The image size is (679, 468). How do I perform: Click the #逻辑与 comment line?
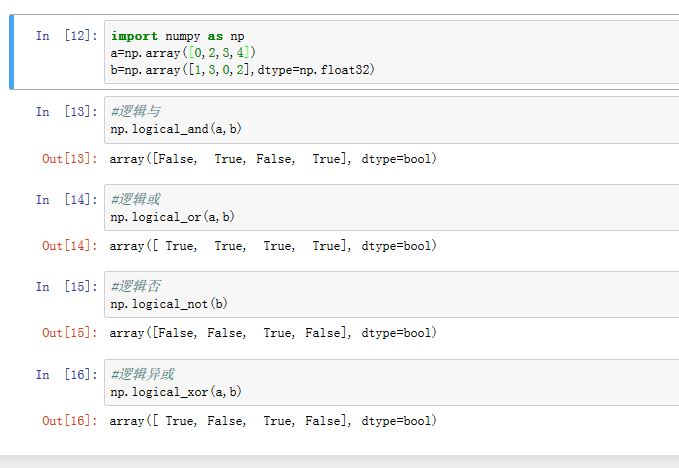pyautogui.click(x=135, y=112)
